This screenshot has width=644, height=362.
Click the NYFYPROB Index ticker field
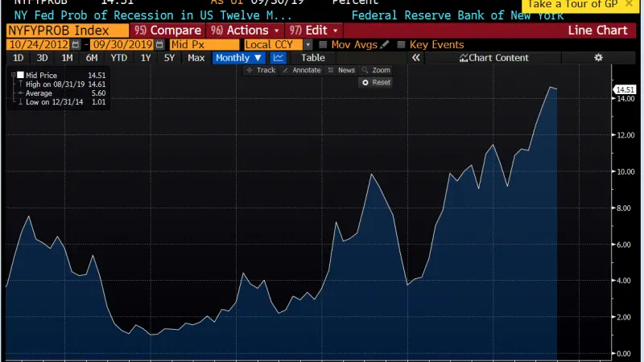coord(68,31)
